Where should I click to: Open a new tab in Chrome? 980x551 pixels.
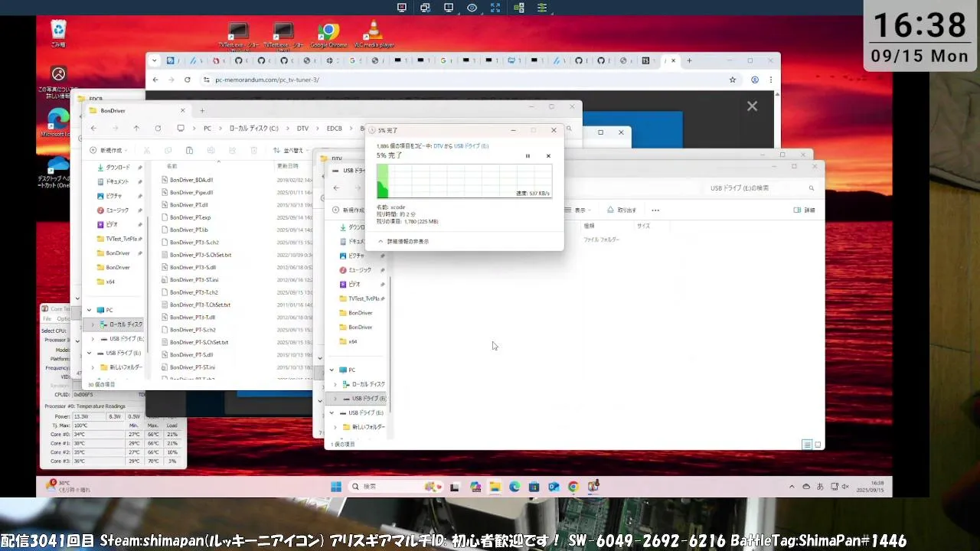click(689, 60)
